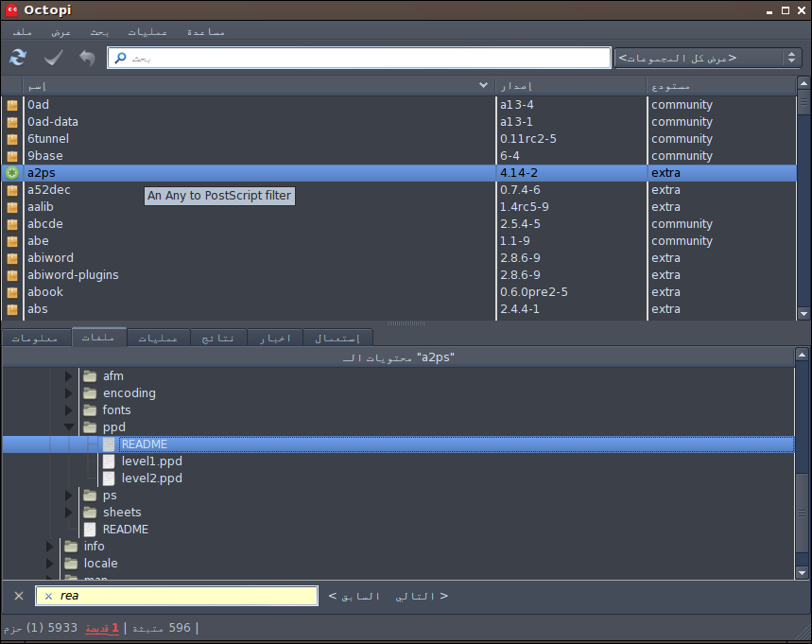This screenshot has height=644, width=812.
Task: Click the sync database refresh icon
Action: click(18, 57)
